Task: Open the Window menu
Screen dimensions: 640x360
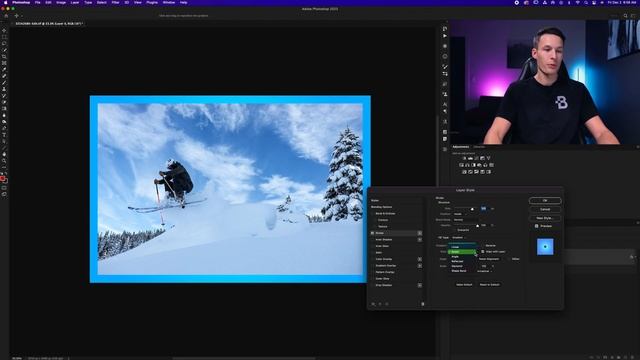Action: pos(169,2)
